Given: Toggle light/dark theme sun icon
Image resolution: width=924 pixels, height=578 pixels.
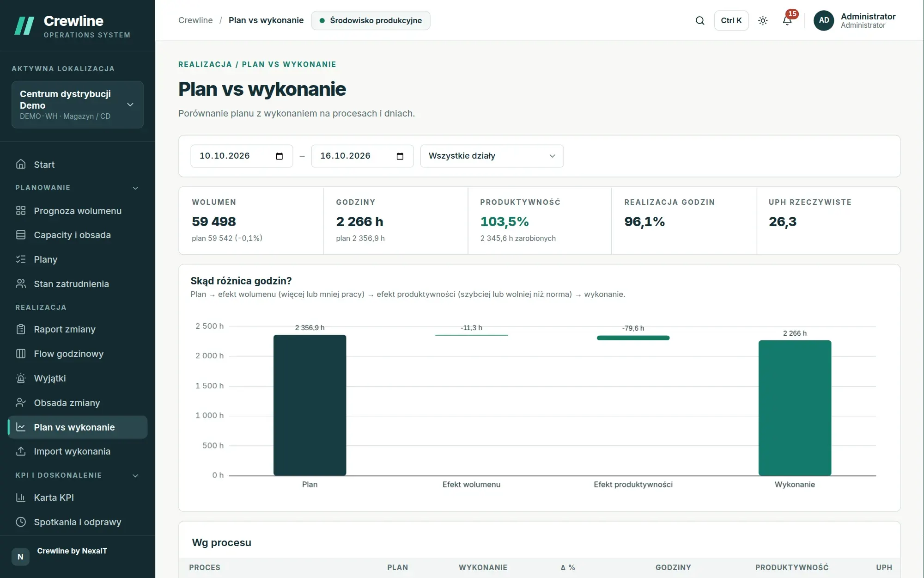Looking at the screenshot, I should click(763, 20).
